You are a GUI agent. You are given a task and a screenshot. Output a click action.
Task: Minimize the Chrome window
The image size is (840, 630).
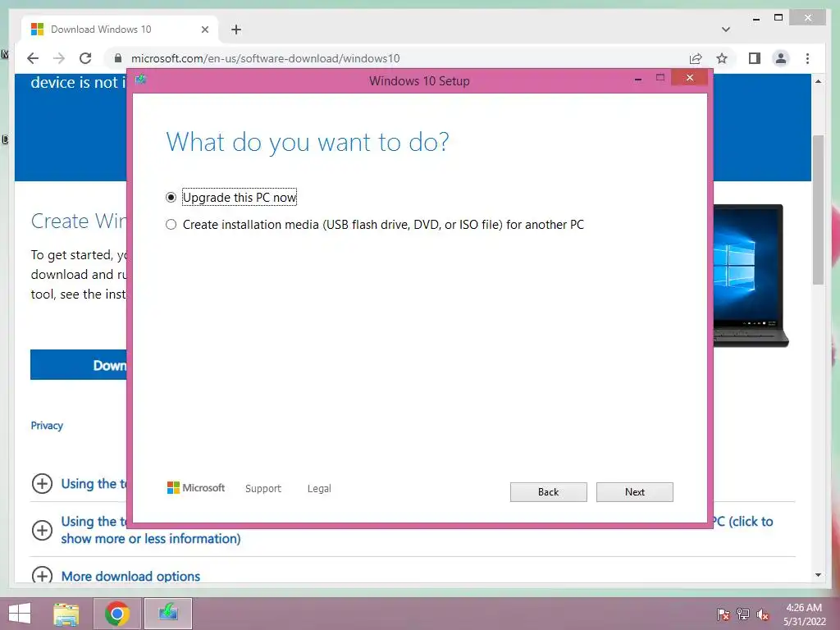click(756, 19)
